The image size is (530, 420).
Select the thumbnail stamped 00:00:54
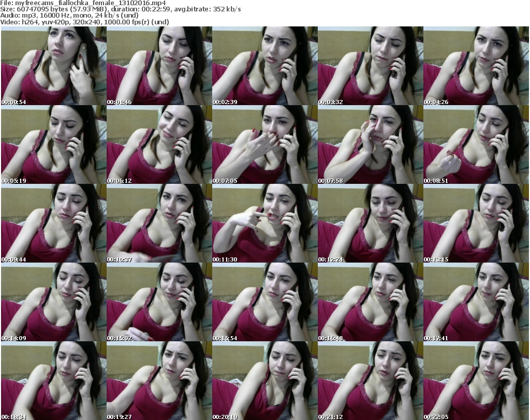54,66
